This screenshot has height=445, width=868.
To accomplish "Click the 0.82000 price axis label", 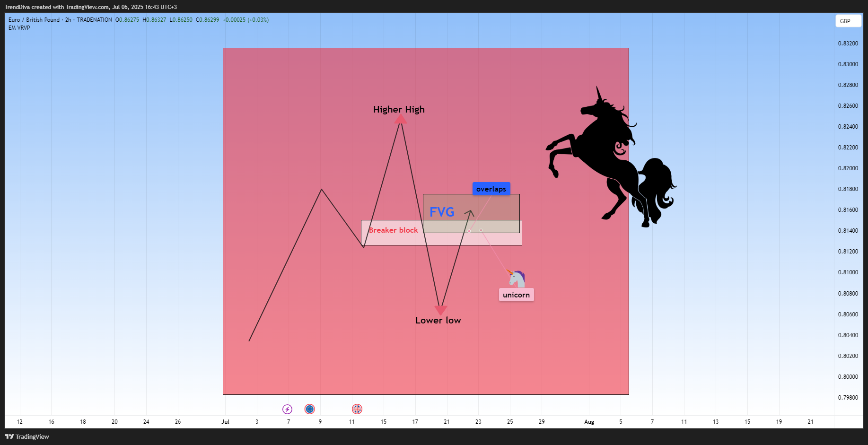I will (x=848, y=168).
